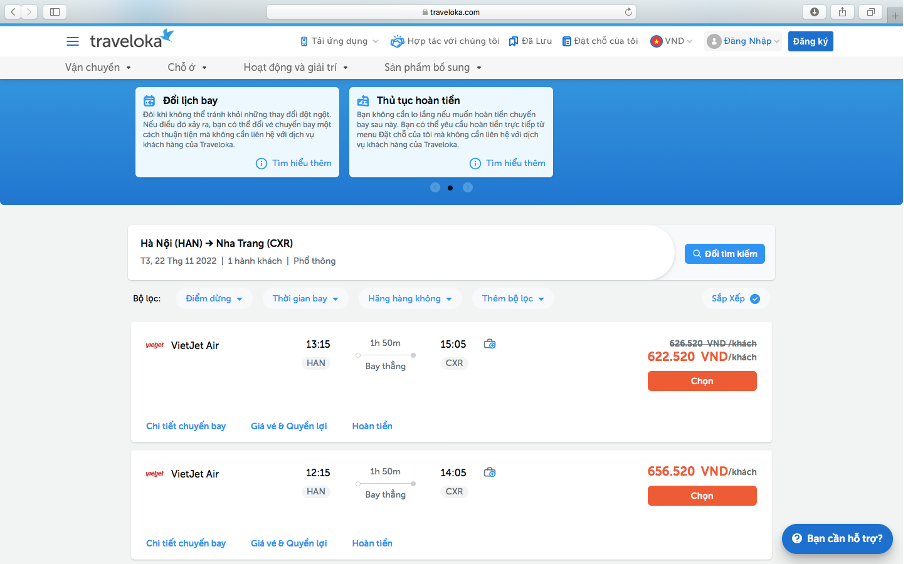Go back with browser back arrow
904x564 pixels.
13,12
